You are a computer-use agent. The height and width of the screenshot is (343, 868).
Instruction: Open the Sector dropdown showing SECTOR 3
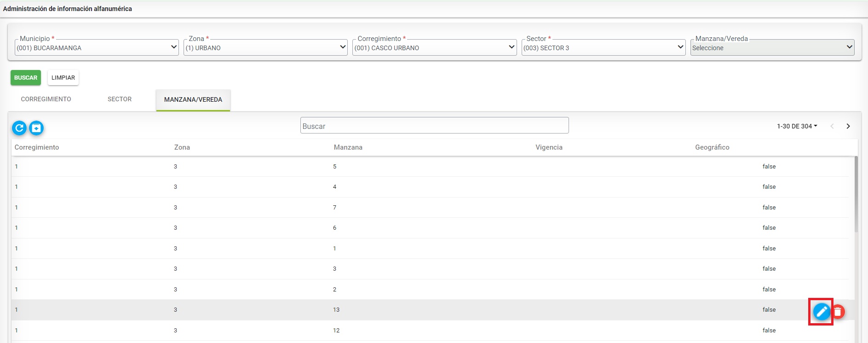coord(604,47)
